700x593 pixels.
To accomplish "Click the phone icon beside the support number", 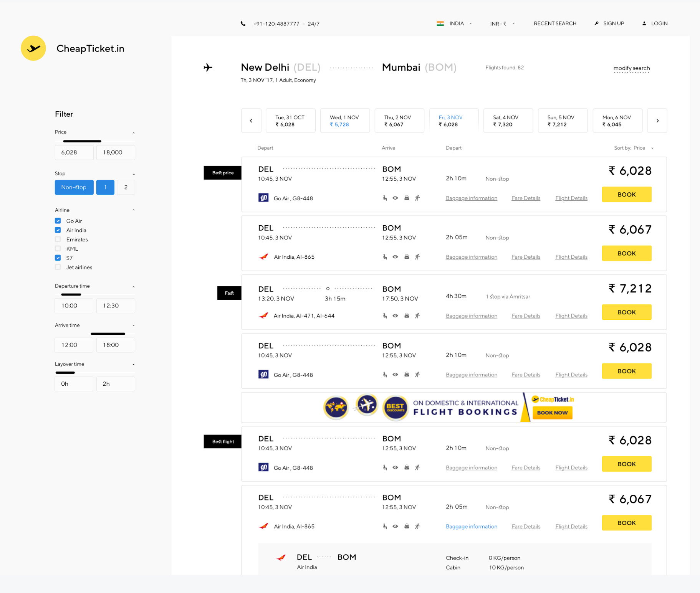I will [243, 23].
